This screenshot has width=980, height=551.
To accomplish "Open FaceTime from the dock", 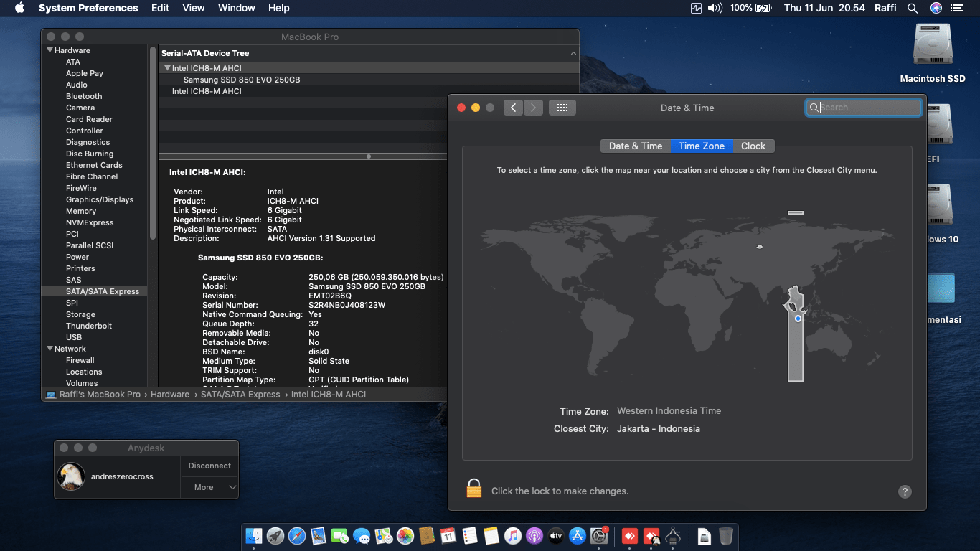I will pyautogui.click(x=340, y=535).
